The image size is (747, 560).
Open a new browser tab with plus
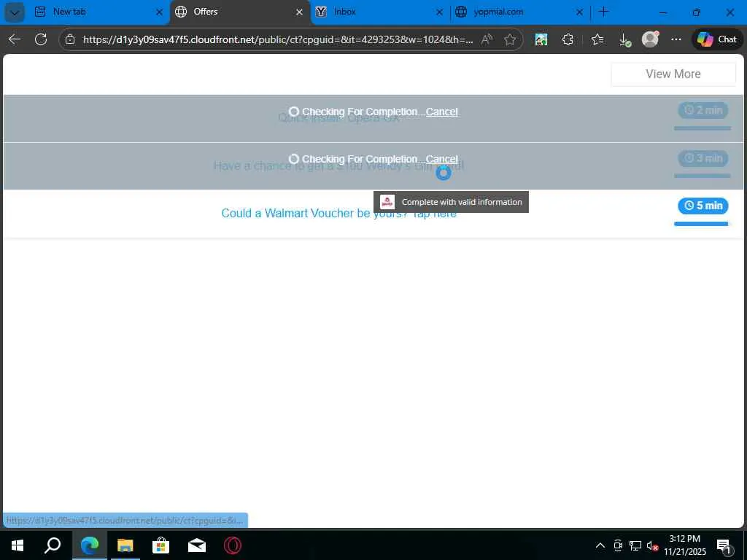click(603, 12)
